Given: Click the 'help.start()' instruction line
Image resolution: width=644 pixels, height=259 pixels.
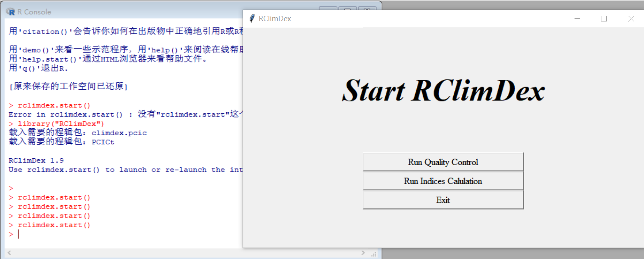Looking at the screenshot, I should coord(108,59).
